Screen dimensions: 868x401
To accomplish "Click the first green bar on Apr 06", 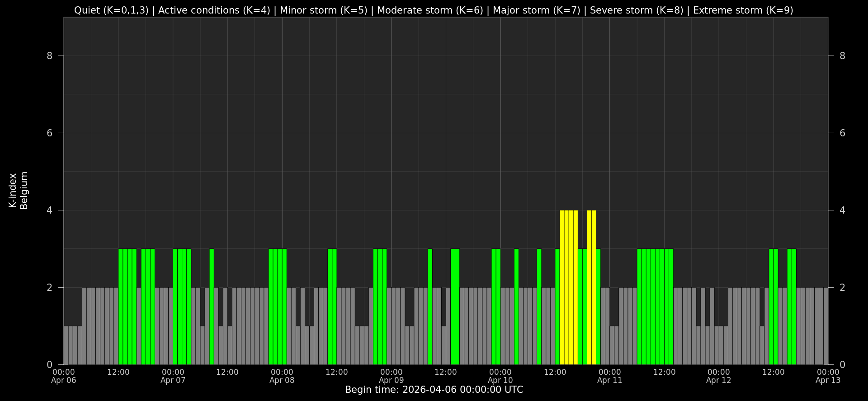I will 121,307.
